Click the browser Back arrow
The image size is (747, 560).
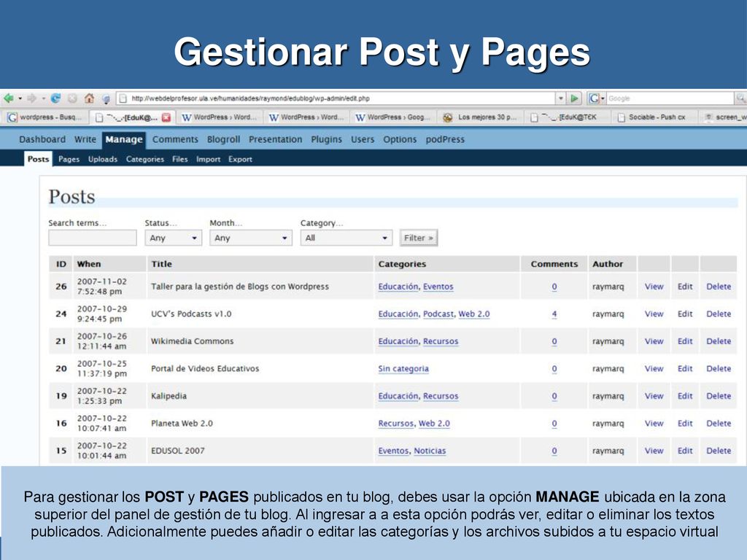9,98
